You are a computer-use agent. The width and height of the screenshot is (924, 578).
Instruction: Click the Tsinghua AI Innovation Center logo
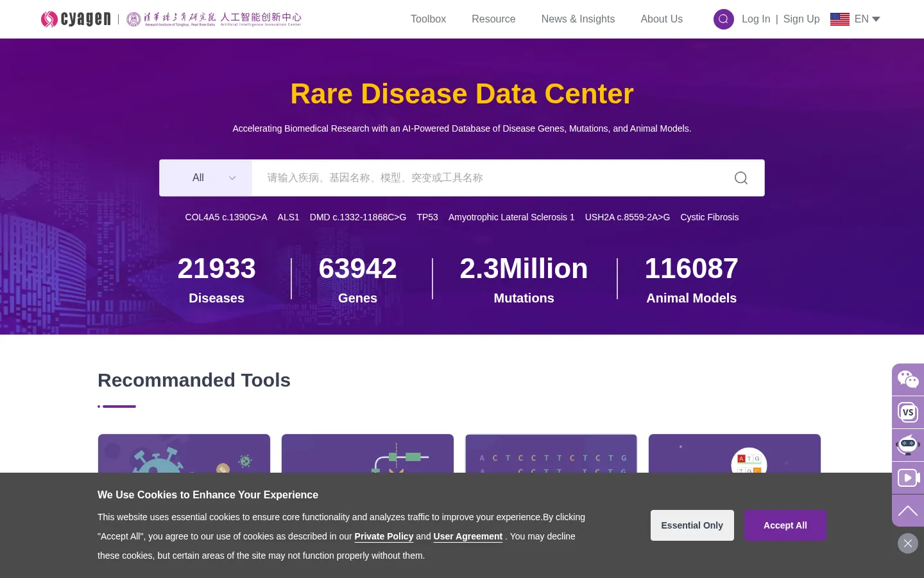pyautogui.click(x=214, y=19)
